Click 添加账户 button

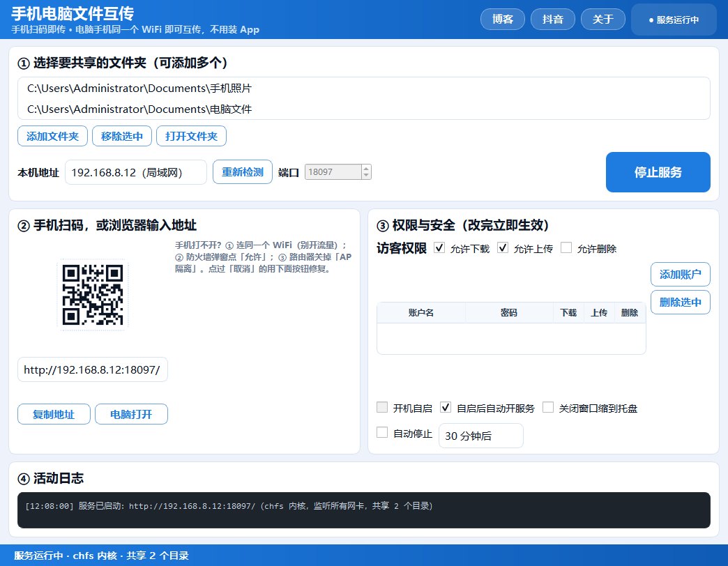tap(680, 274)
